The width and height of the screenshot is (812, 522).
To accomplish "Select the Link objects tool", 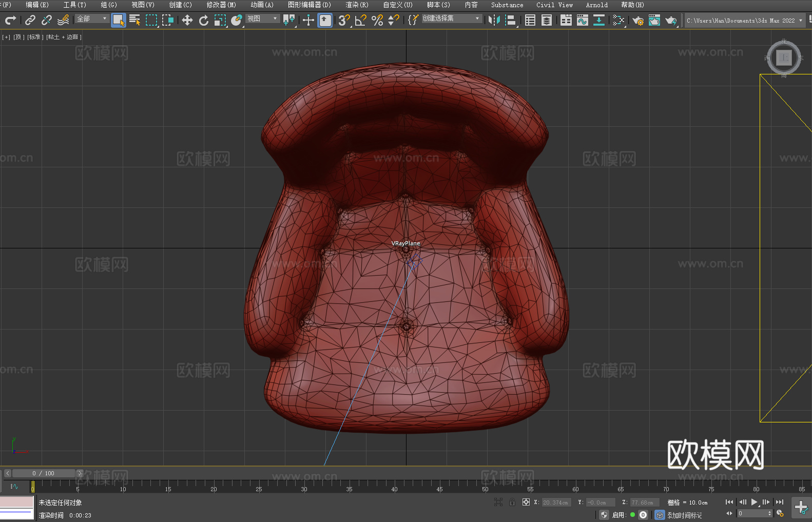I will pyautogui.click(x=30, y=20).
